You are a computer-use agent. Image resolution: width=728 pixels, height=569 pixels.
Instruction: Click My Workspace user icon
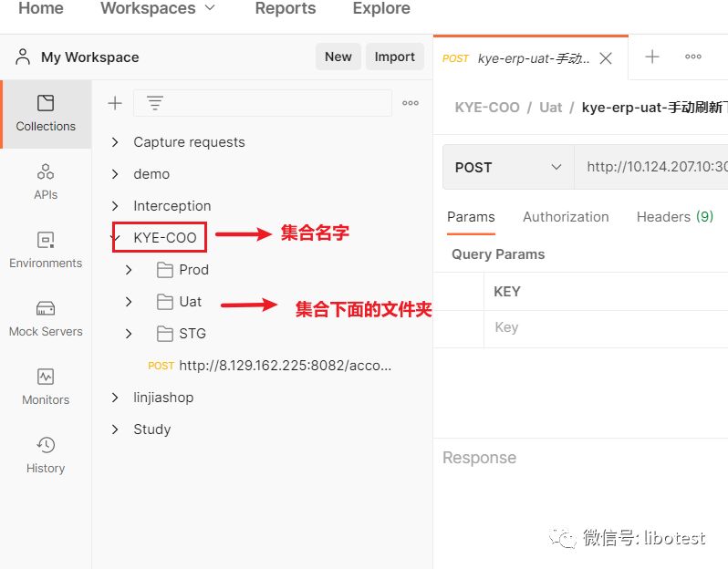(23, 57)
